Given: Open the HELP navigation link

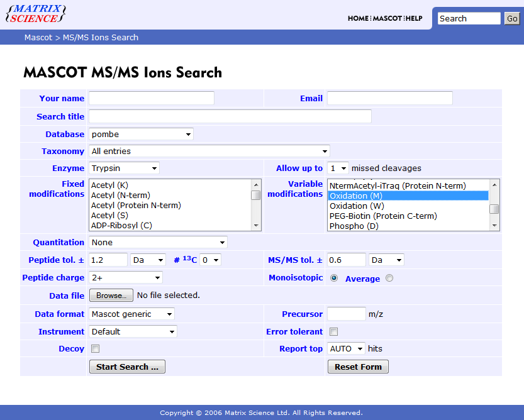Looking at the screenshot, I should click(x=414, y=18).
